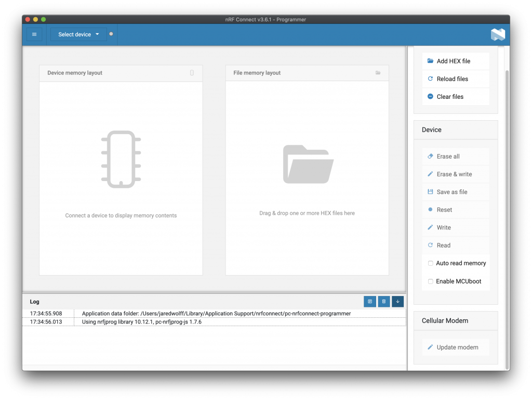Reset the device
Screen dimensions: 532x400
coord(456,210)
